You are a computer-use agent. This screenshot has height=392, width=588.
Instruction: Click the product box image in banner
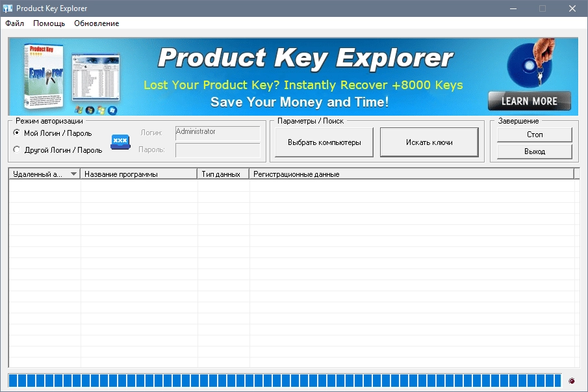pos(44,76)
